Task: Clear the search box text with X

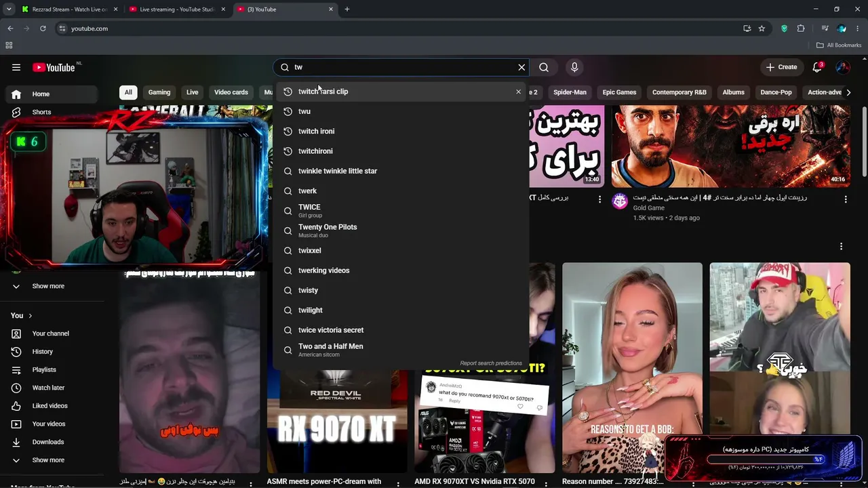Action: point(521,67)
